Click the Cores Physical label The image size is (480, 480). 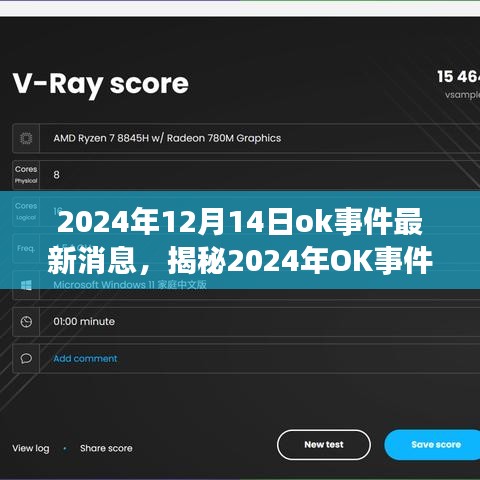(x=26, y=175)
